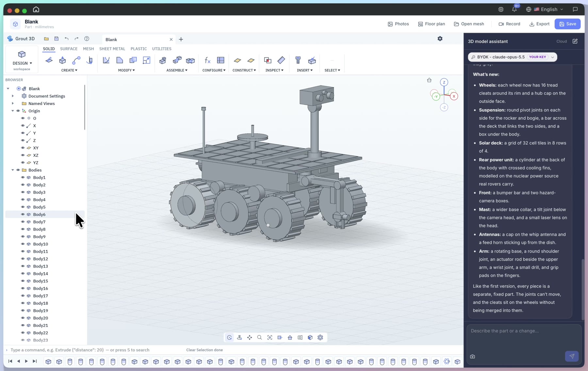Viewport: 588px width, 371px height.
Task: Click the Undo arrow in the Grout 3D toolbar
Action: [x=67, y=39]
